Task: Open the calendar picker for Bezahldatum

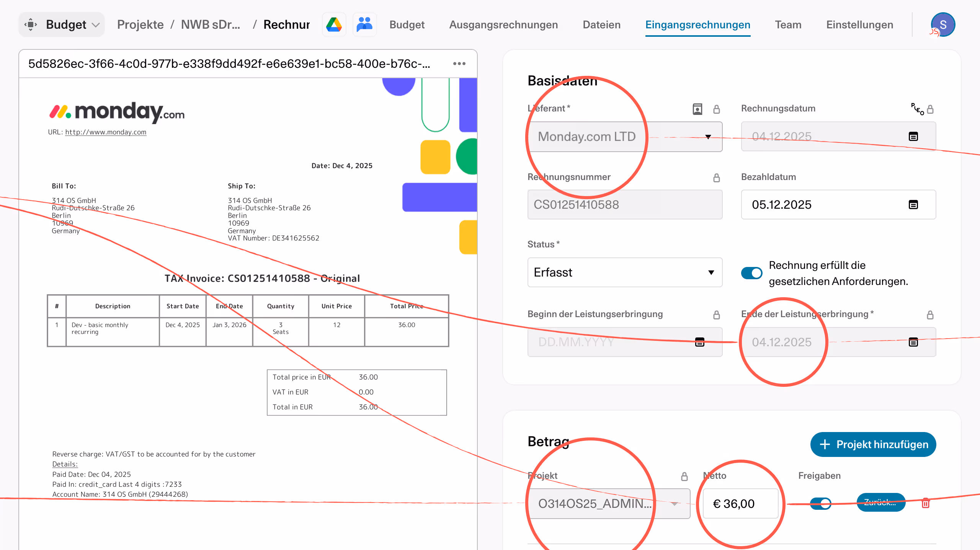Action: click(x=913, y=205)
